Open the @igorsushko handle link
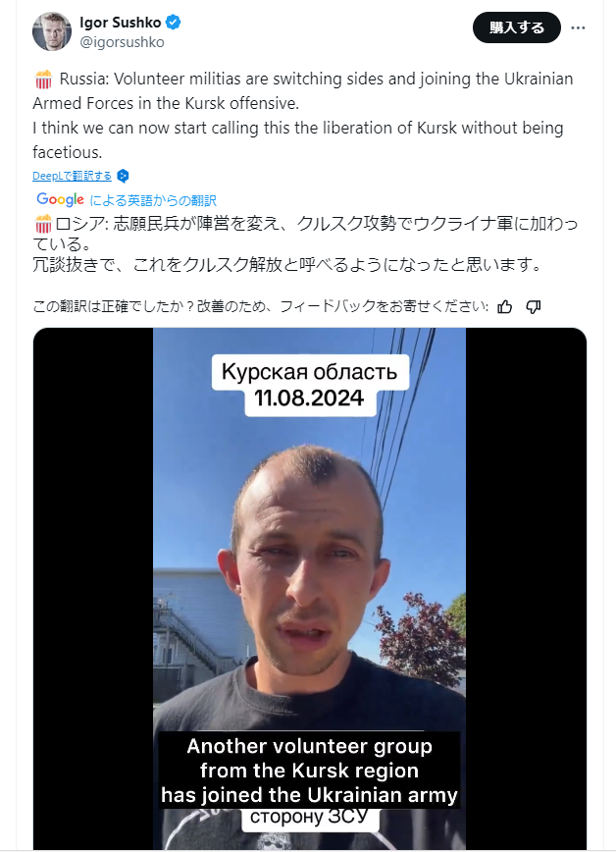 pos(122,42)
